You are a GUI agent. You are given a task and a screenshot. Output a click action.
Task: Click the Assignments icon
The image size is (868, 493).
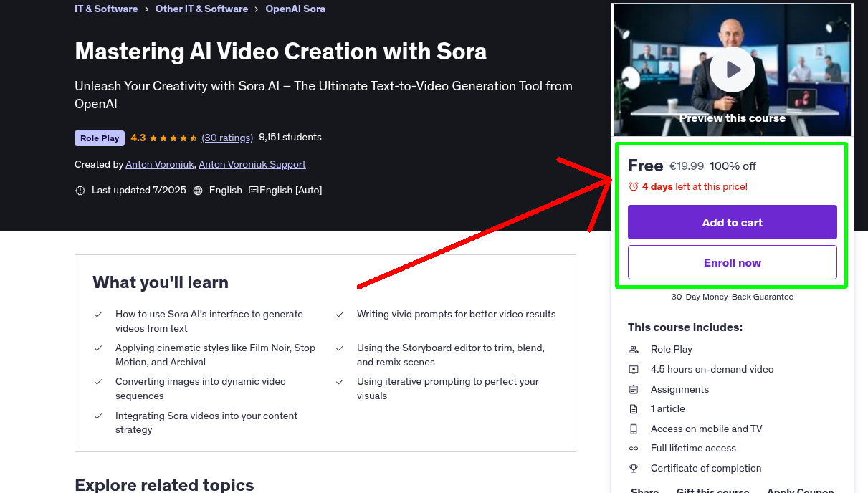634,390
